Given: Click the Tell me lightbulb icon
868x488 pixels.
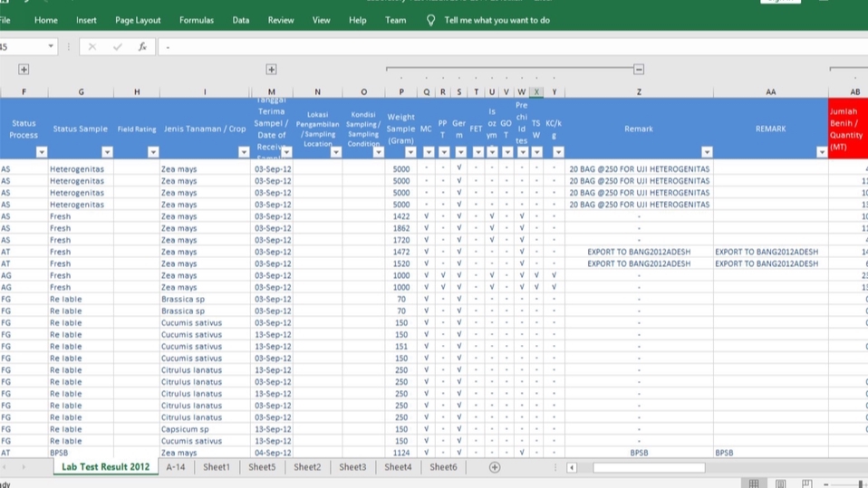Looking at the screenshot, I should click(x=430, y=21).
